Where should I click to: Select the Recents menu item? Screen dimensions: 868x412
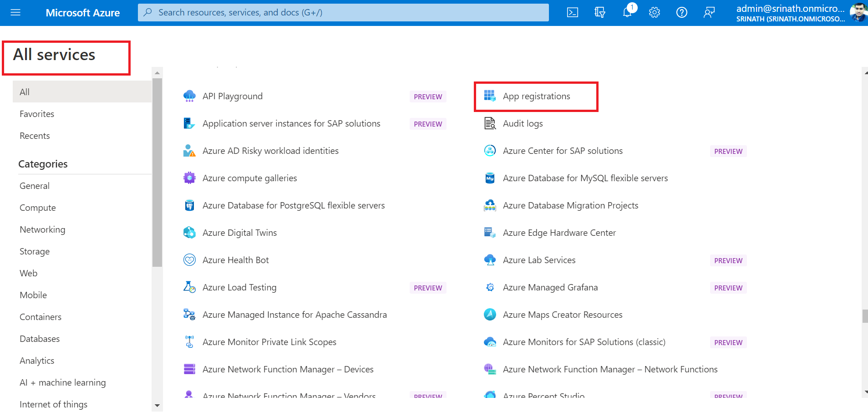[x=35, y=136]
